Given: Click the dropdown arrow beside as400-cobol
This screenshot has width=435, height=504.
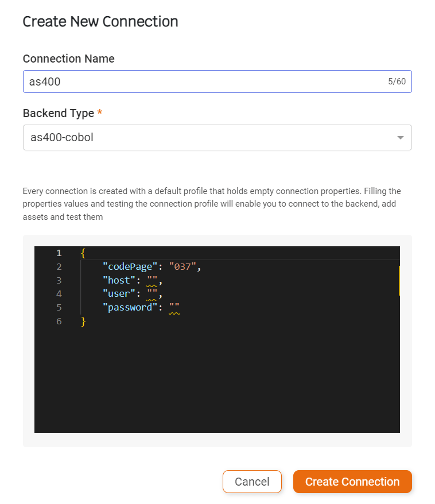Looking at the screenshot, I should (x=401, y=138).
